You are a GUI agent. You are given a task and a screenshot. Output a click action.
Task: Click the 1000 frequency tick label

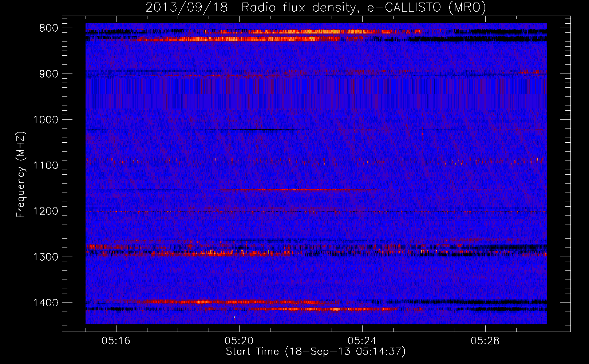pyautogui.click(x=46, y=120)
